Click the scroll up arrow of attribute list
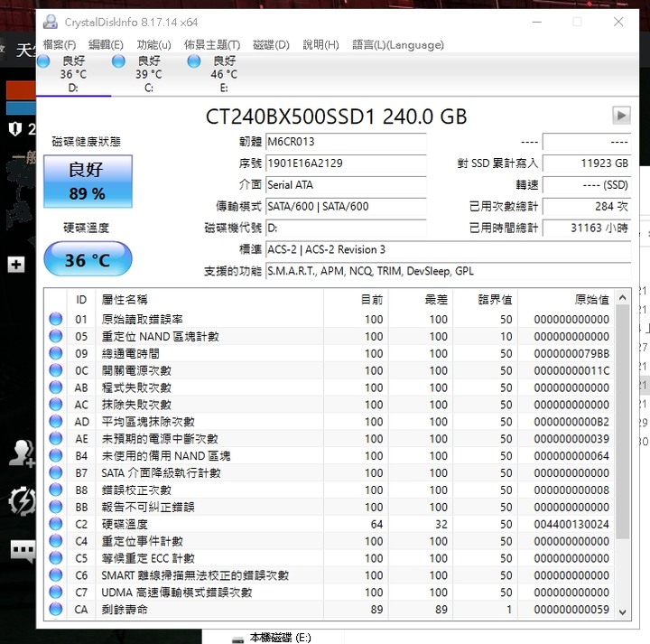Viewport: 650px width, 644px height. tap(622, 297)
